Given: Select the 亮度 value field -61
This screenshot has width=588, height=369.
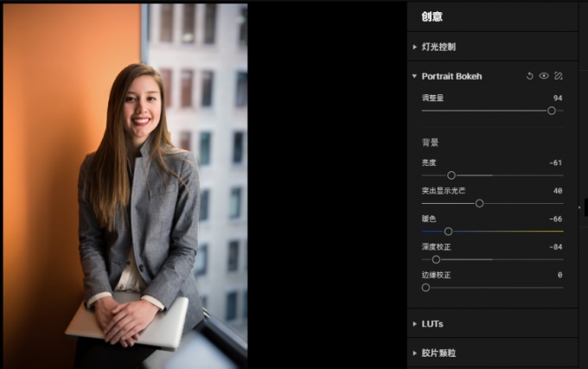Looking at the screenshot, I should 555,162.
